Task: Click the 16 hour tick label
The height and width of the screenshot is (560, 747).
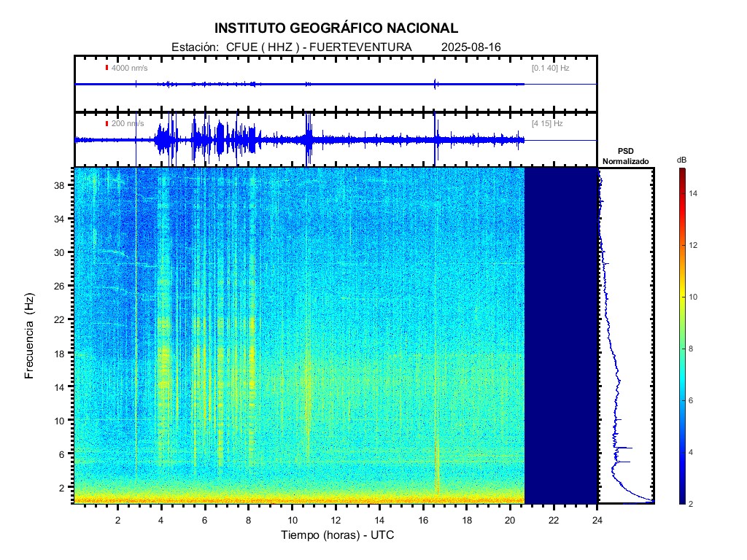Action: [423, 520]
